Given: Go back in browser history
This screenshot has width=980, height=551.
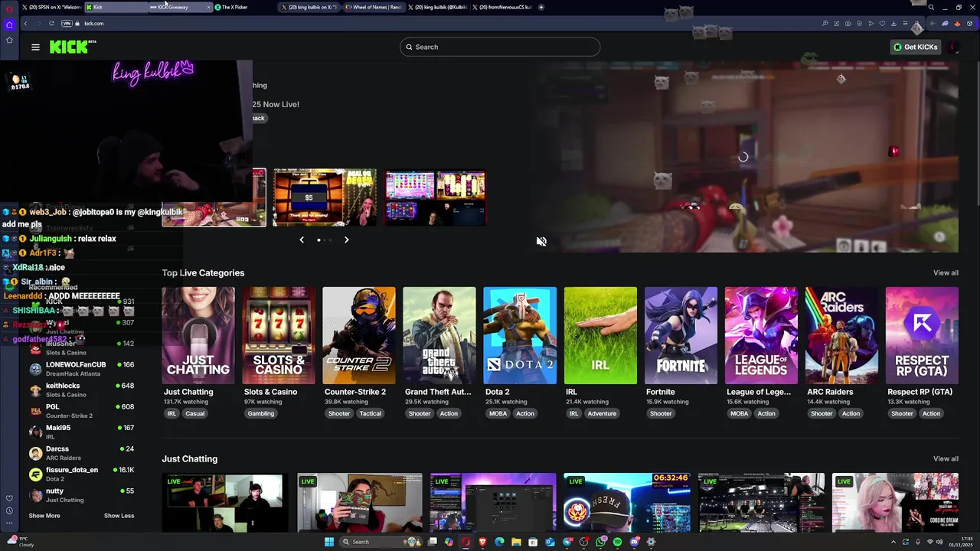Looking at the screenshot, I should point(25,23).
